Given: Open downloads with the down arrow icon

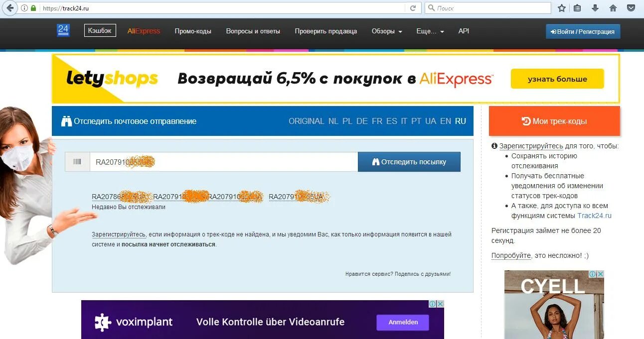Looking at the screenshot, I should tap(595, 8).
